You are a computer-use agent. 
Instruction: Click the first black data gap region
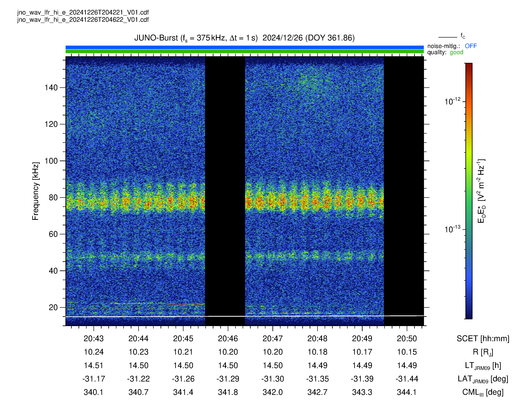click(x=225, y=191)
